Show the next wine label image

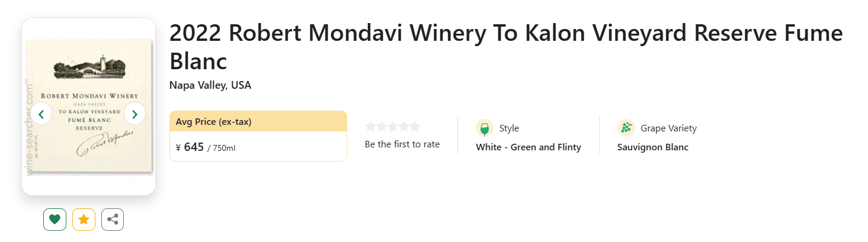tap(135, 114)
